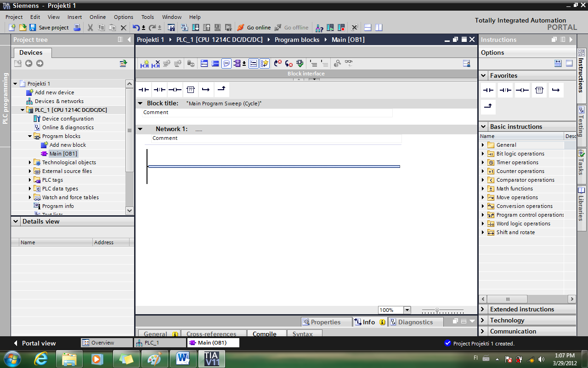Adjust the editor zoom slider
The image size is (588, 368).
click(x=437, y=310)
